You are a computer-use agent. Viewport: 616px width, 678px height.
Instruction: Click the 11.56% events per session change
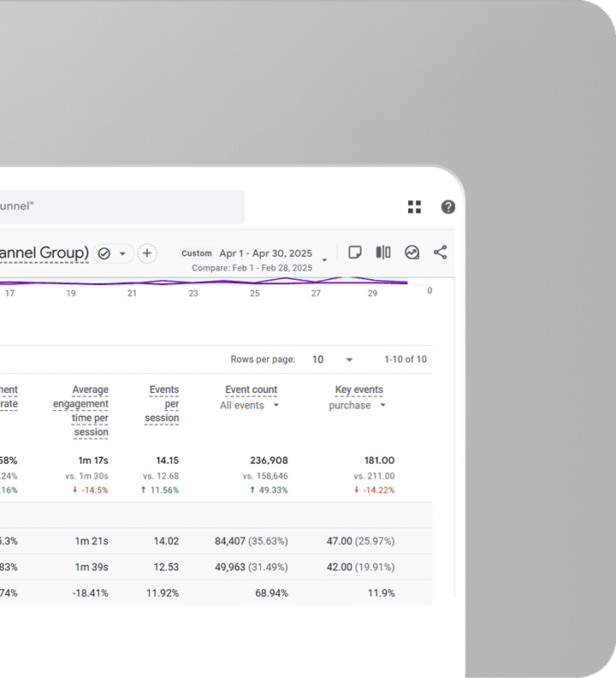[160, 490]
